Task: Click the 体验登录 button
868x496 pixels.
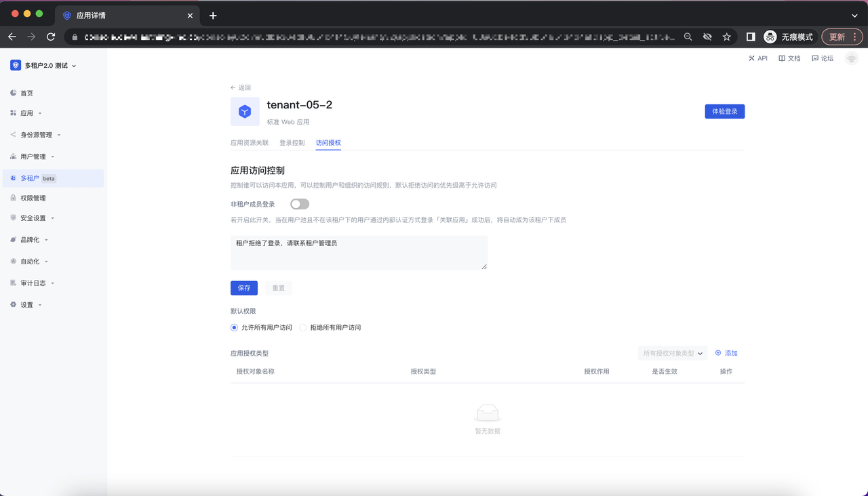Action: (x=724, y=111)
